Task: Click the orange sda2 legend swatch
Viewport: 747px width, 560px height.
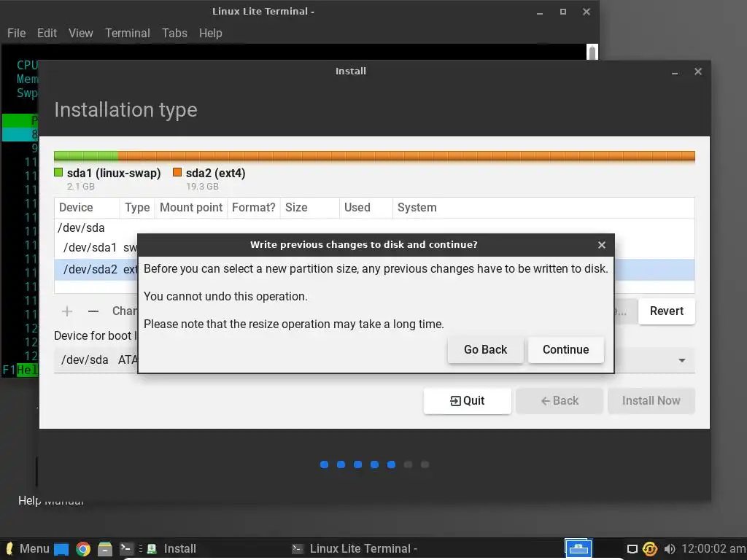Action: [177, 172]
